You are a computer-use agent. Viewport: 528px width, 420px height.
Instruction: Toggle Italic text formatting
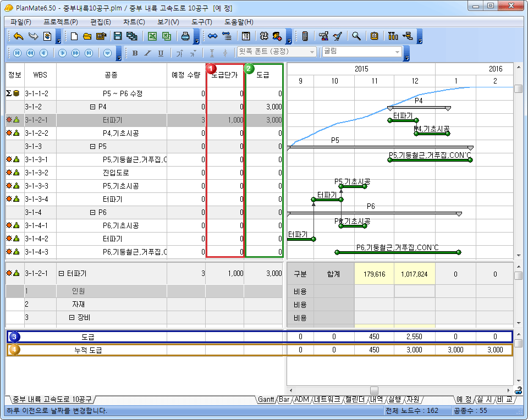pyautogui.click(x=147, y=53)
